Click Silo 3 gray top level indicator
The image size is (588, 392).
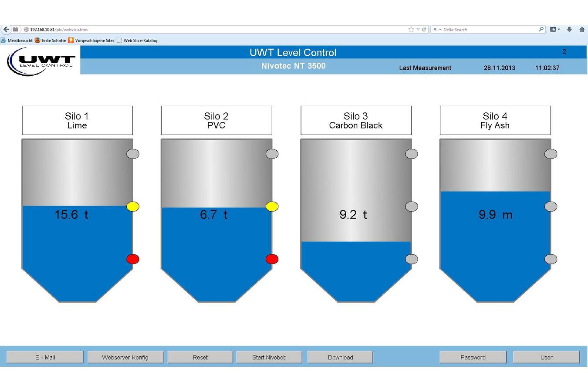[x=412, y=154]
